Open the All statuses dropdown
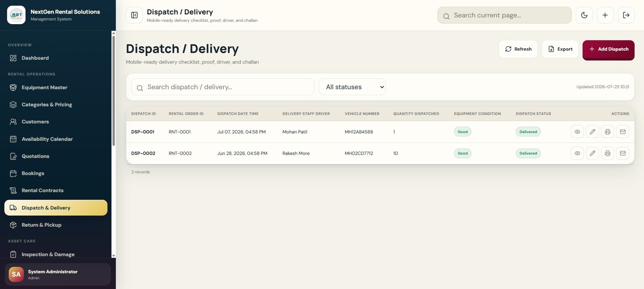The height and width of the screenshot is (289, 644). click(352, 87)
